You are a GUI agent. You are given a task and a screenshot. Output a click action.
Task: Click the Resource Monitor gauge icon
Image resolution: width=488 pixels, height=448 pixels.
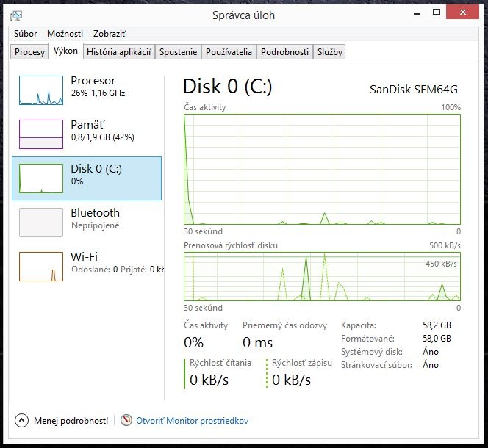point(126,420)
